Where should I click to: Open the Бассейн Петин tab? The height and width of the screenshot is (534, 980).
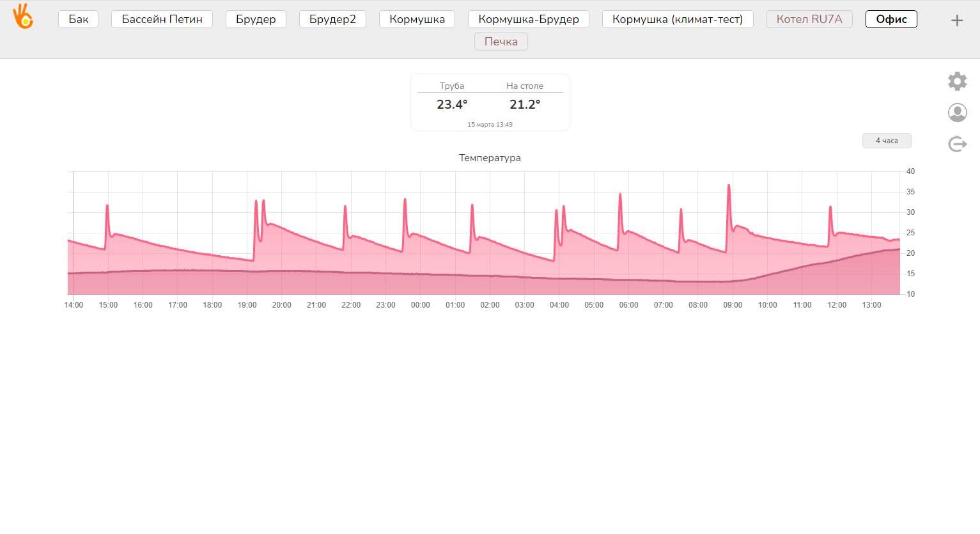coord(162,19)
